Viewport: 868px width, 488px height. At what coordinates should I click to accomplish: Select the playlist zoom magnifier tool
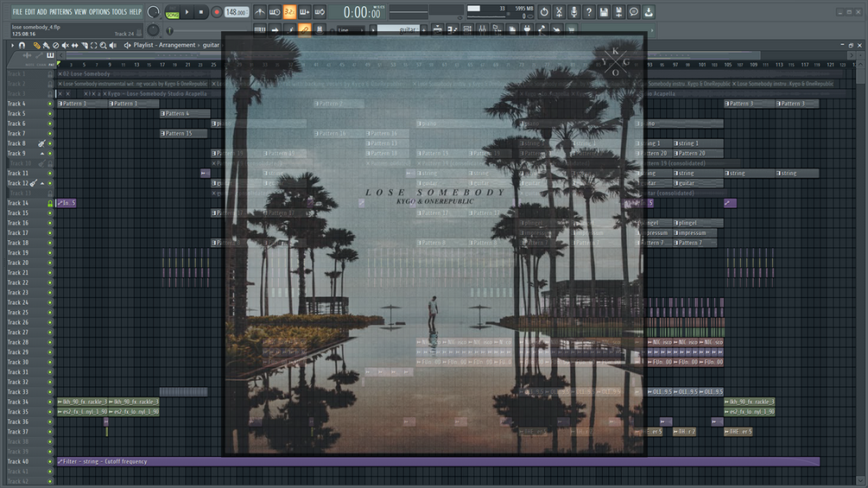[x=103, y=46]
